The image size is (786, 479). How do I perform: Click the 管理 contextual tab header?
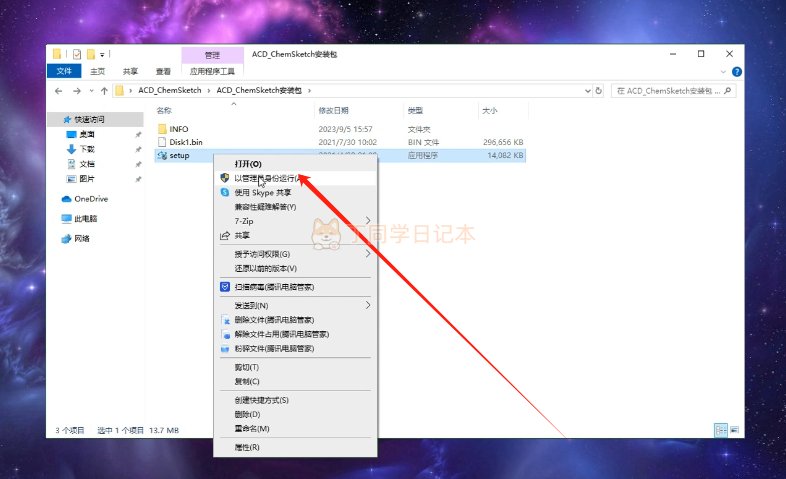click(212, 55)
